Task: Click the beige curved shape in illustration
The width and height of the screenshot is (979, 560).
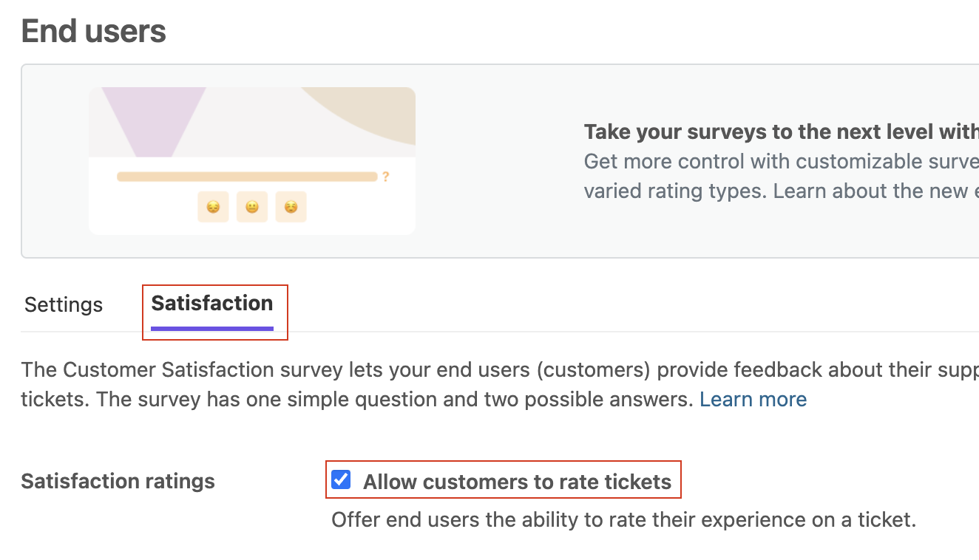Action: pos(370,111)
